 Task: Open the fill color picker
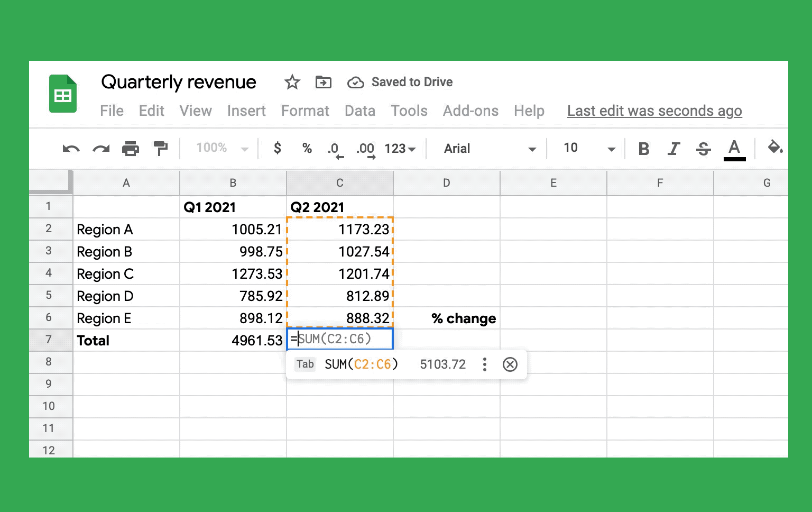point(775,147)
